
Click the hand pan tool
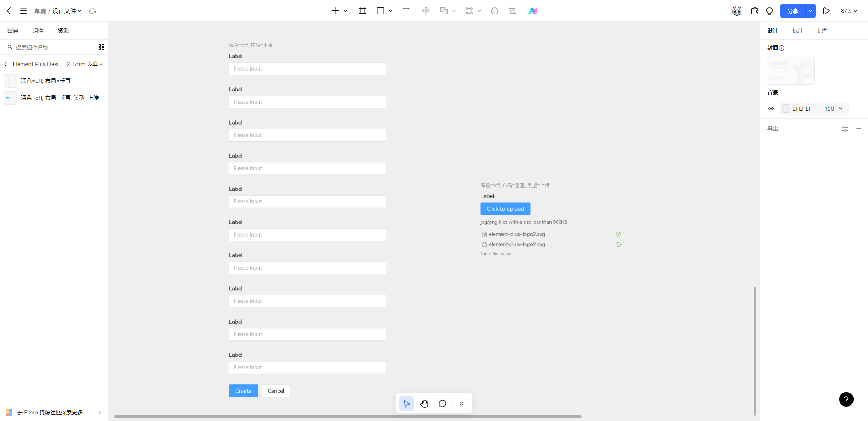pyautogui.click(x=424, y=403)
